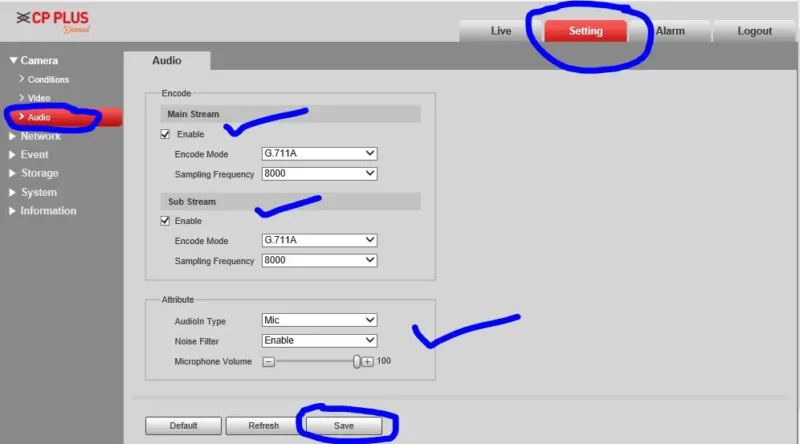Screen dimensions: 800x444
Task: Switch to the Live tab
Action: tap(501, 31)
